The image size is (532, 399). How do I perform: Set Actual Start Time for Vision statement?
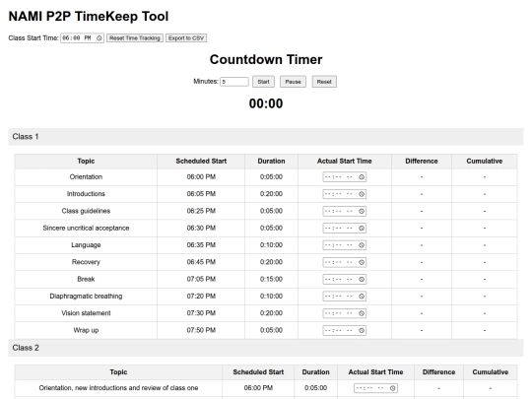coord(345,313)
